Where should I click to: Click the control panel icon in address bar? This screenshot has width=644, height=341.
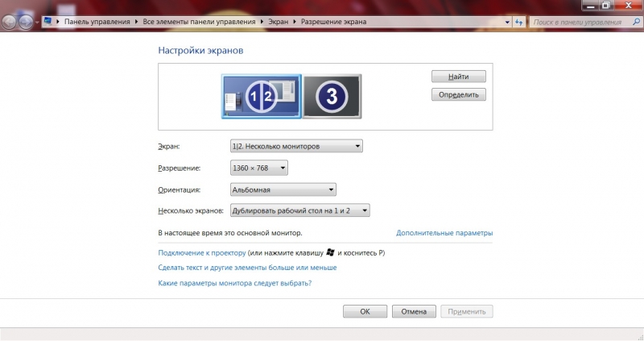tap(48, 22)
